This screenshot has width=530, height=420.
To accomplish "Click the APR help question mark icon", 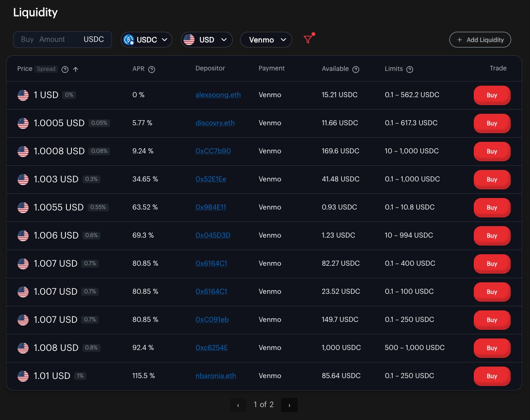I will pyautogui.click(x=152, y=69).
